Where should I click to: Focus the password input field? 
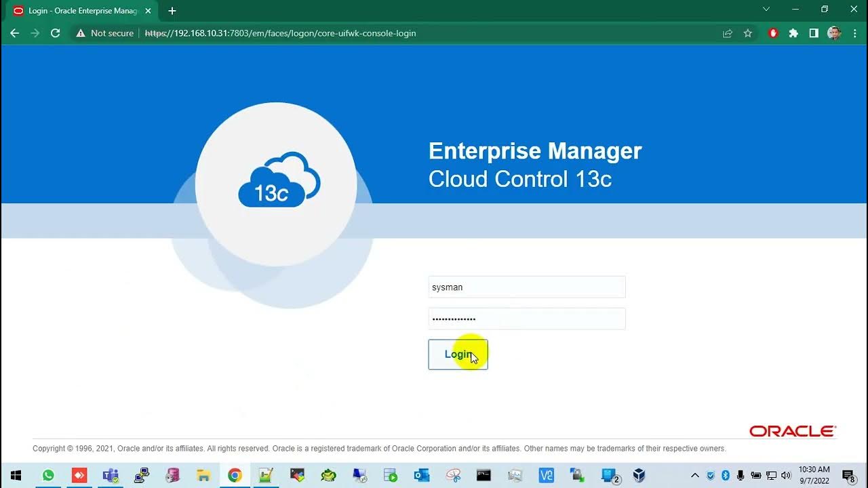pos(527,319)
